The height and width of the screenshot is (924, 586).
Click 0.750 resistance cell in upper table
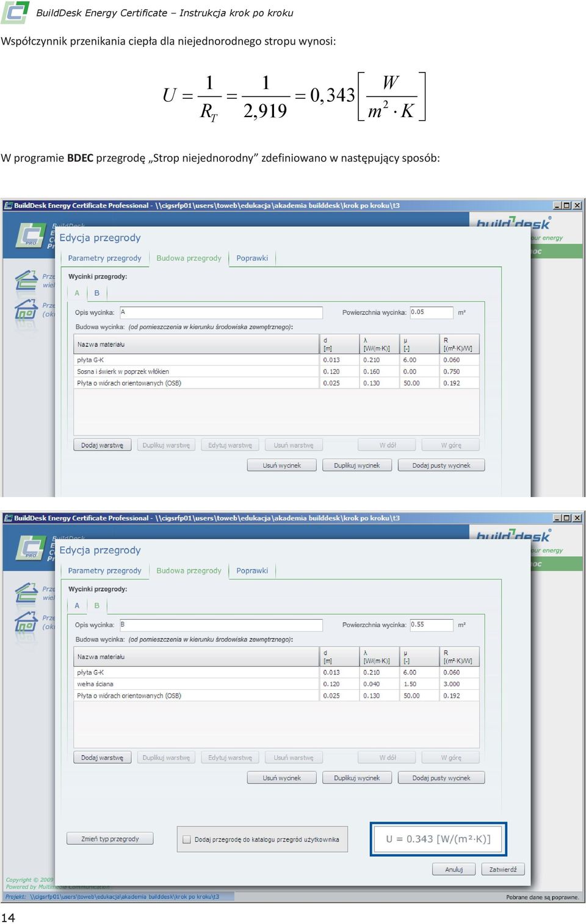pos(459,371)
